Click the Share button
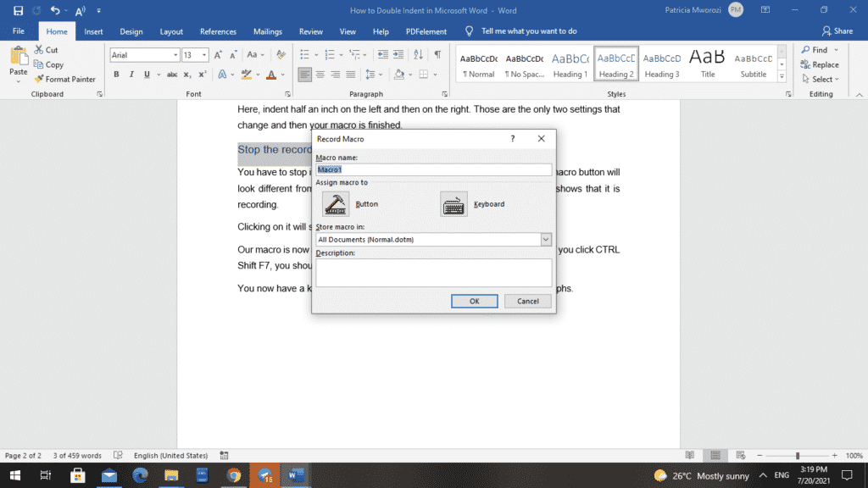This screenshot has width=868, height=488. [837, 31]
